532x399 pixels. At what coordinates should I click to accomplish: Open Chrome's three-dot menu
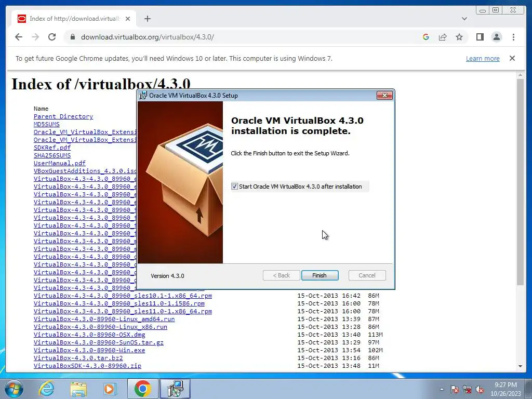[513, 37]
